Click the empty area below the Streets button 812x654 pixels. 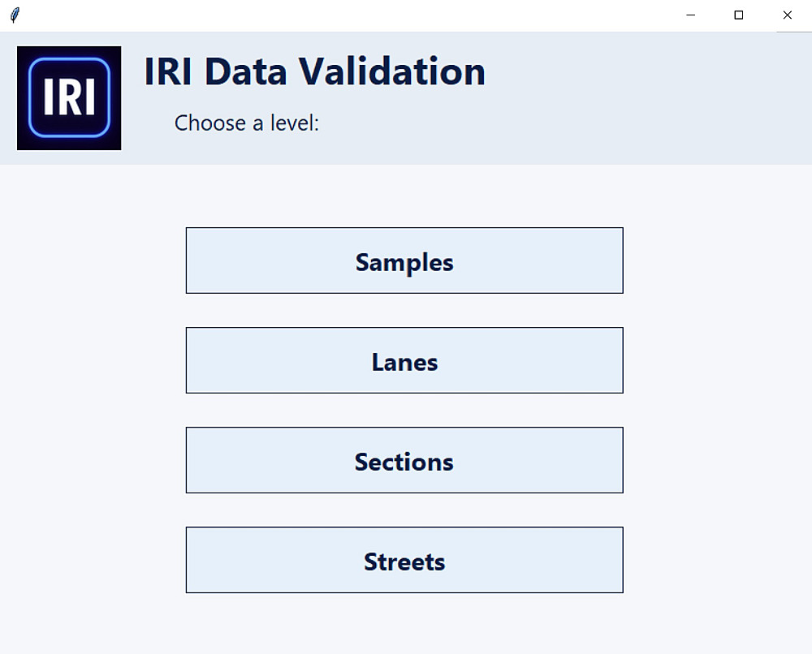404,623
